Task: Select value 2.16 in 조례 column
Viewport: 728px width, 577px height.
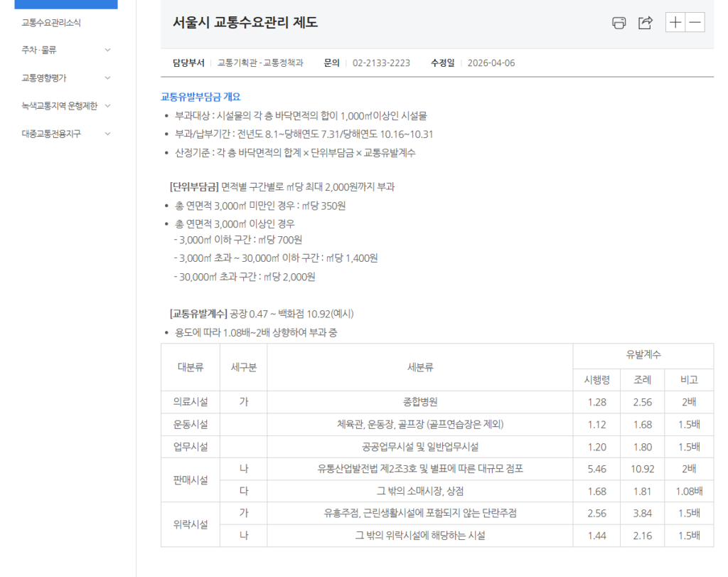Action: [x=642, y=536]
